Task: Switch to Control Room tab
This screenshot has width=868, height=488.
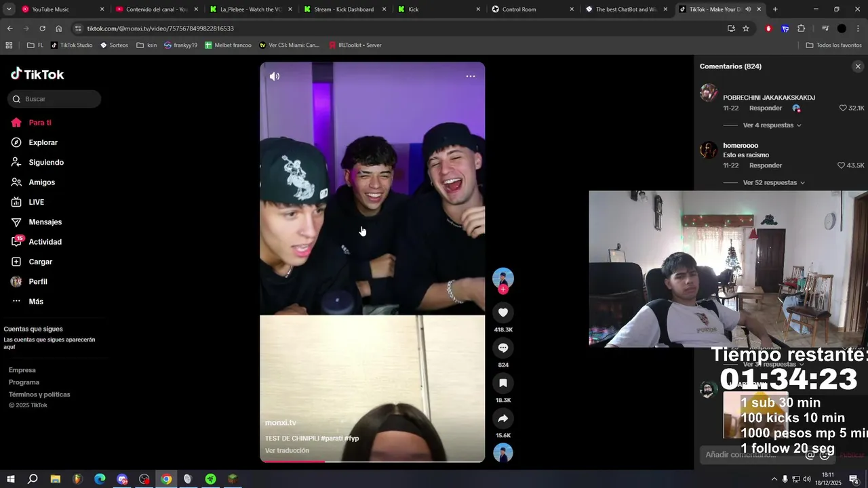Action: [x=531, y=9]
